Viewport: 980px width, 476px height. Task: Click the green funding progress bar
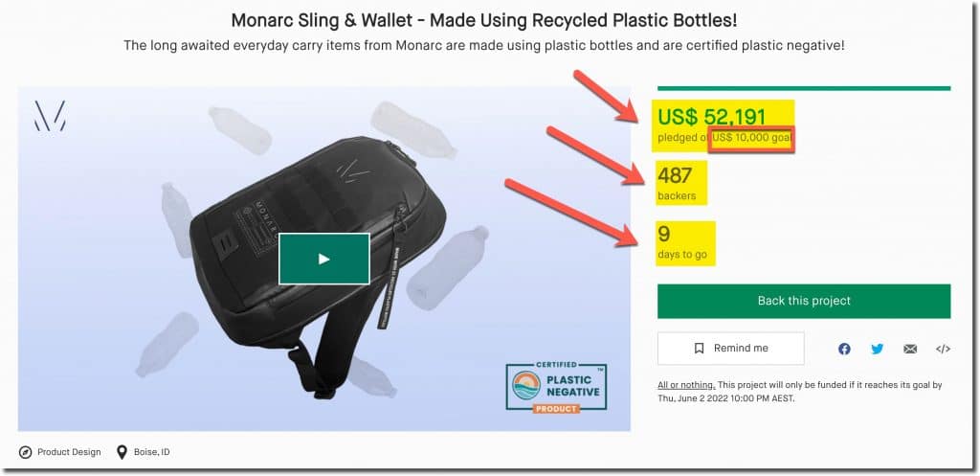pyautogui.click(x=804, y=88)
